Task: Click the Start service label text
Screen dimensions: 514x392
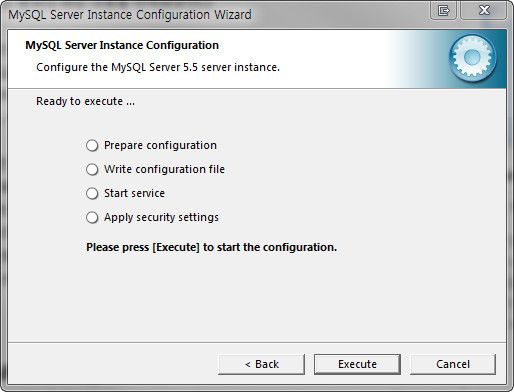Action: tap(134, 193)
